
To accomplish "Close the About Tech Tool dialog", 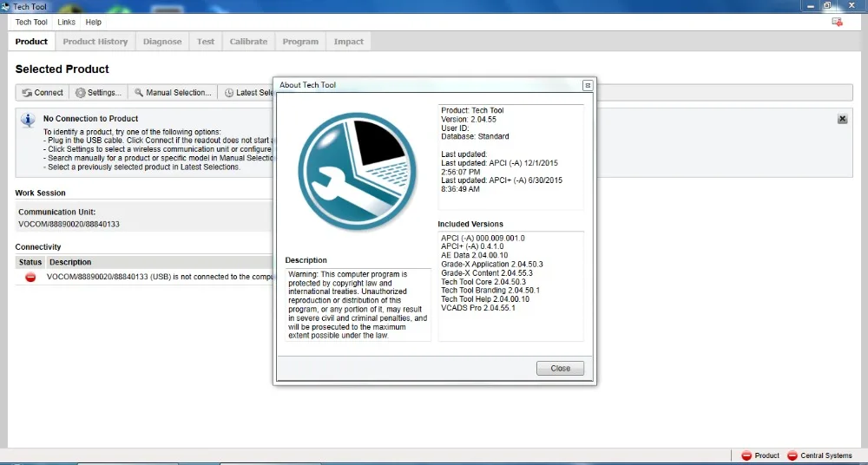I will 560,368.
